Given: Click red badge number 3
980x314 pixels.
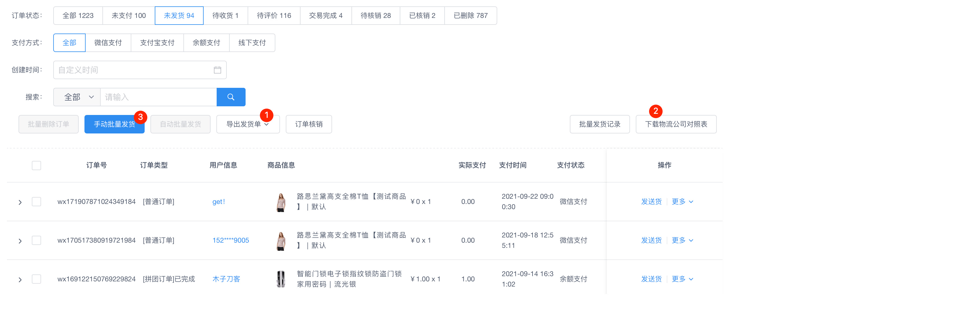Looking at the screenshot, I should click(140, 117).
